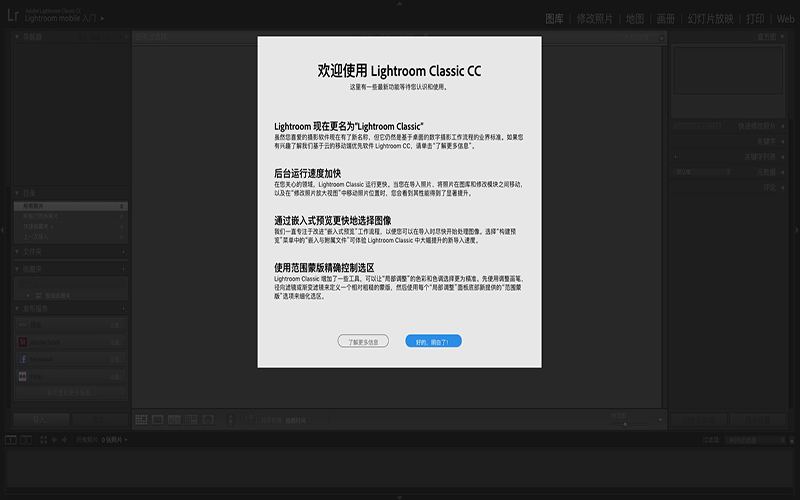This screenshot has width=800, height=500.
Task: Click the 导出 (Export) button
Action: tap(100, 420)
